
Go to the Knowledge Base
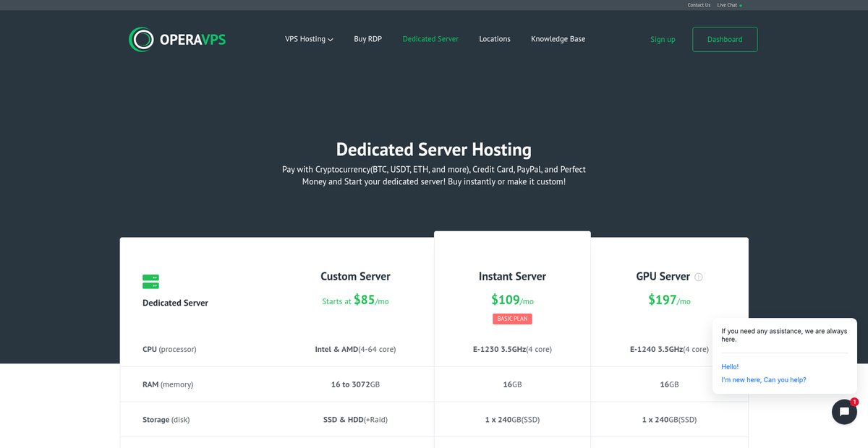[558, 39]
